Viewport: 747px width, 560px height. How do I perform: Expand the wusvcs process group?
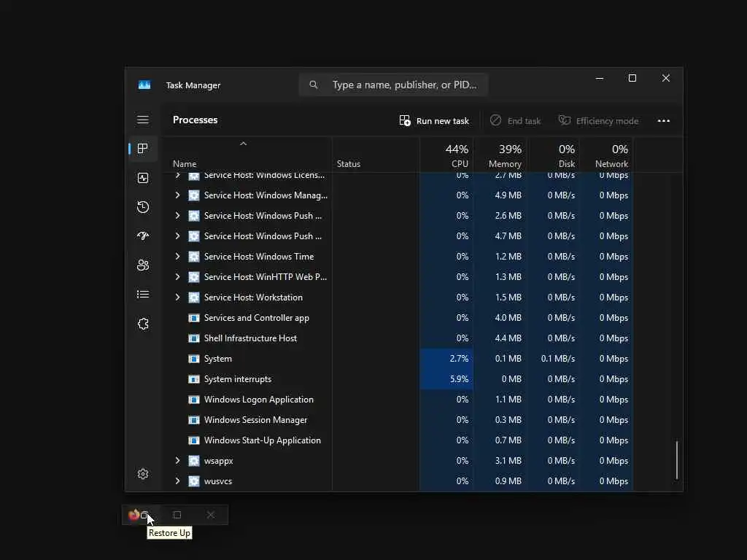177,481
